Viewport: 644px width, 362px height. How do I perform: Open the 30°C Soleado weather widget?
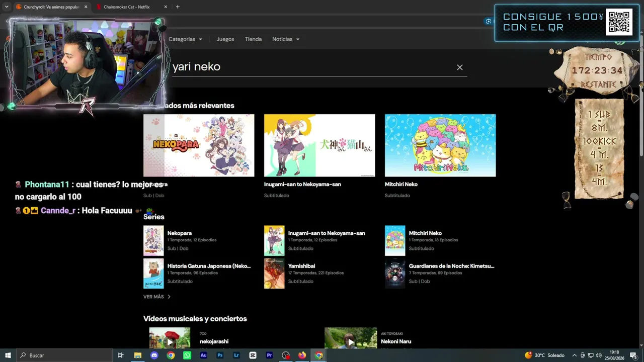click(x=544, y=355)
